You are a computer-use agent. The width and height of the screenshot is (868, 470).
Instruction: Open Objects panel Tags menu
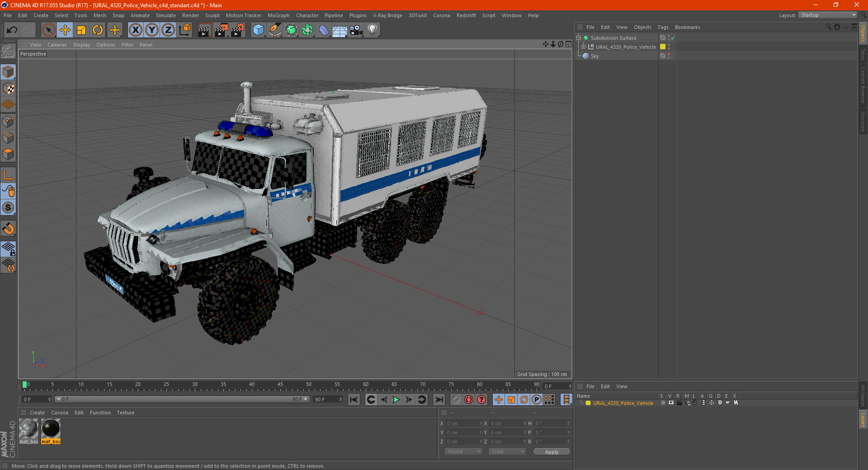[663, 27]
